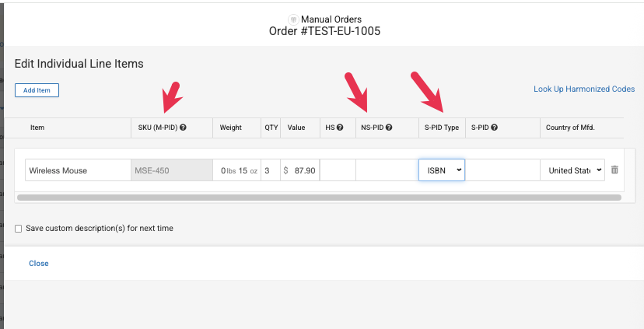644x329 pixels.
Task: Click the S-PID Type column header
Action: pos(442,128)
